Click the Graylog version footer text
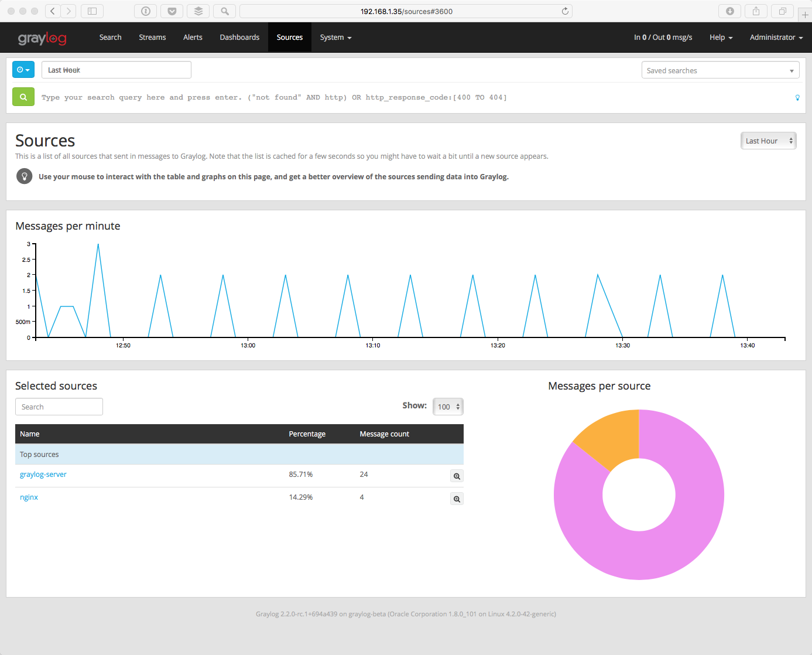This screenshot has width=812, height=655. tap(406, 614)
